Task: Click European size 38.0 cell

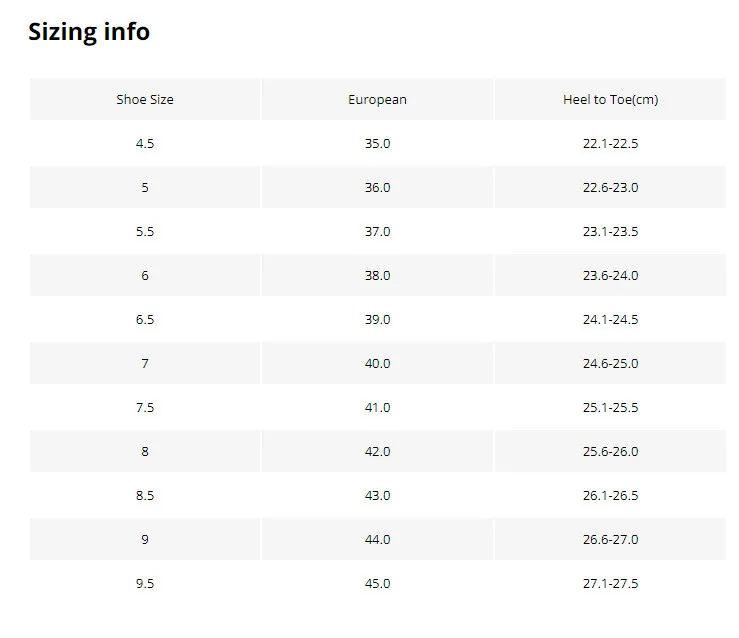Action: [x=377, y=276]
